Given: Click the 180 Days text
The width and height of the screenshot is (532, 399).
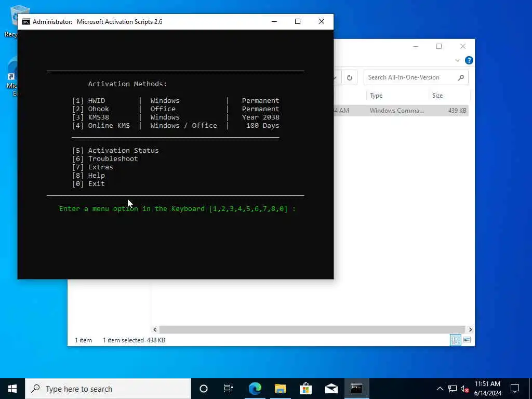Looking at the screenshot, I should pyautogui.click(x=262, y=126).
